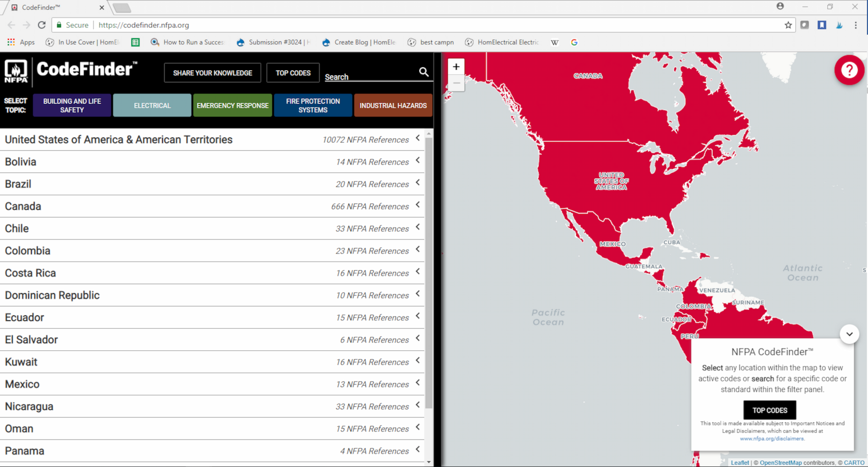The image size is (868, 467).
Task: Open the In Use Cover bookmark
Action: pos(82,42)
